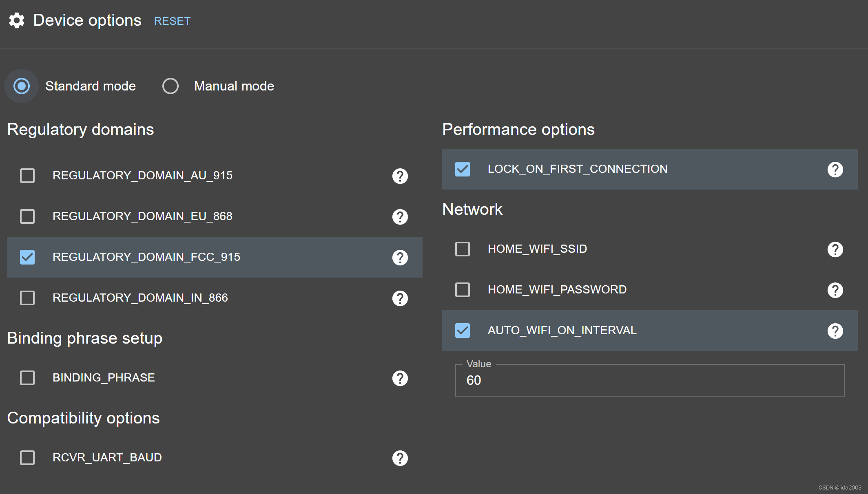Open help for HOME_WIFI_SSID
This screenshot has width=868, height=494.
click(835, 249)
